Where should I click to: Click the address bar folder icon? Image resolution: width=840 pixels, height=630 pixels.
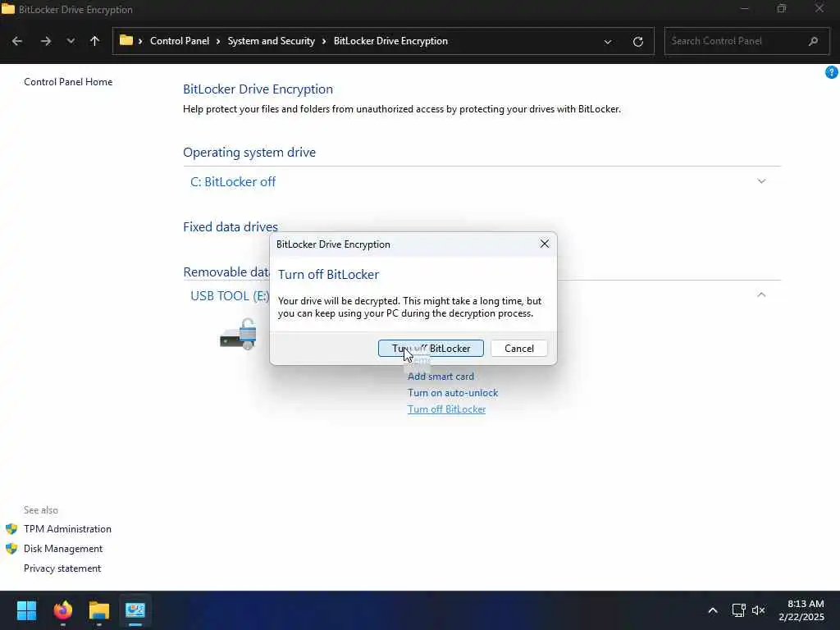(x=126, y=41)
